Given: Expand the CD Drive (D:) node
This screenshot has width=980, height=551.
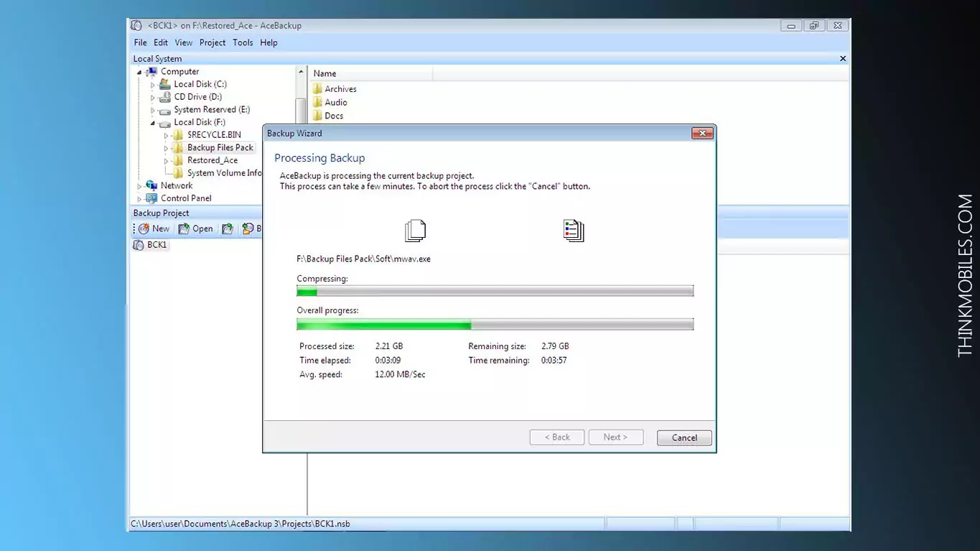Looking at the screenshot, I should [x=153, y=97].
